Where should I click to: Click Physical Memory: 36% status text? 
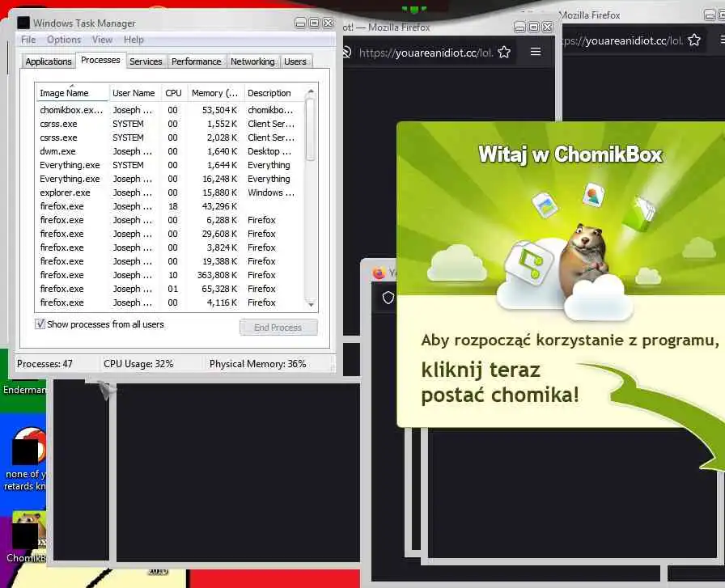click(x=257, y=364)
